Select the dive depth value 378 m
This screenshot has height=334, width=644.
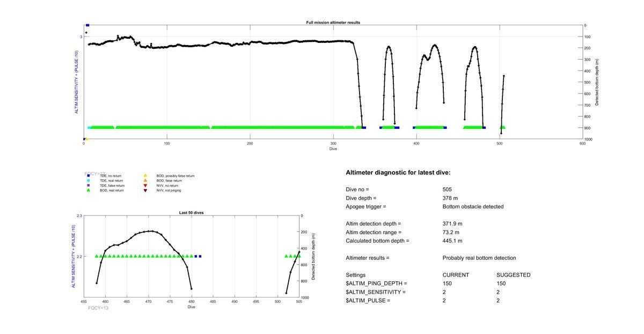[450, 198]
